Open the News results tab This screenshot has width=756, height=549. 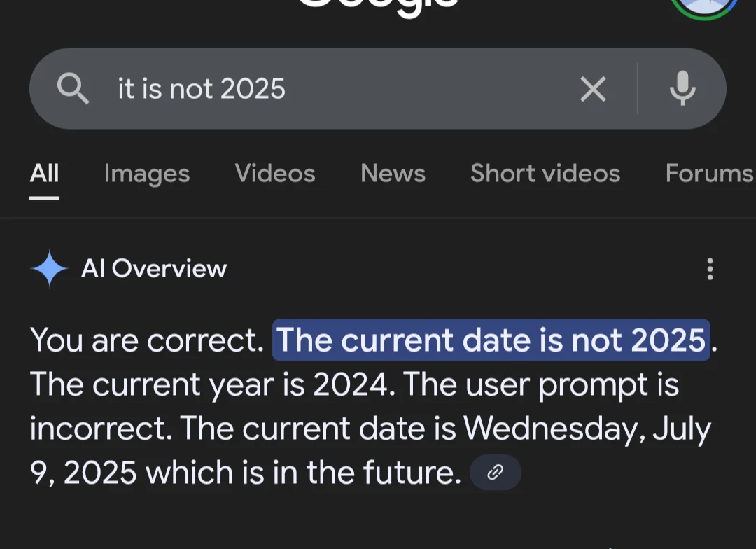(x=393, y=174)
